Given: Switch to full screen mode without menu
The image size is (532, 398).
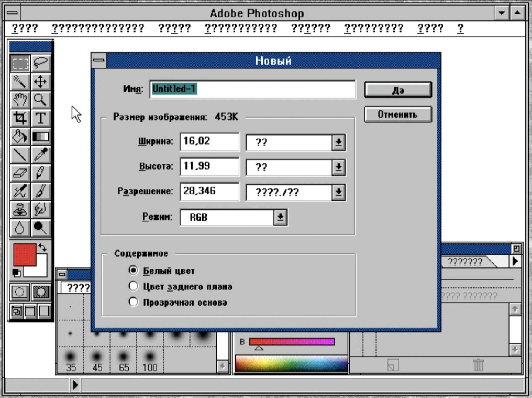Looking at the screenshot, I should [44, 311].
